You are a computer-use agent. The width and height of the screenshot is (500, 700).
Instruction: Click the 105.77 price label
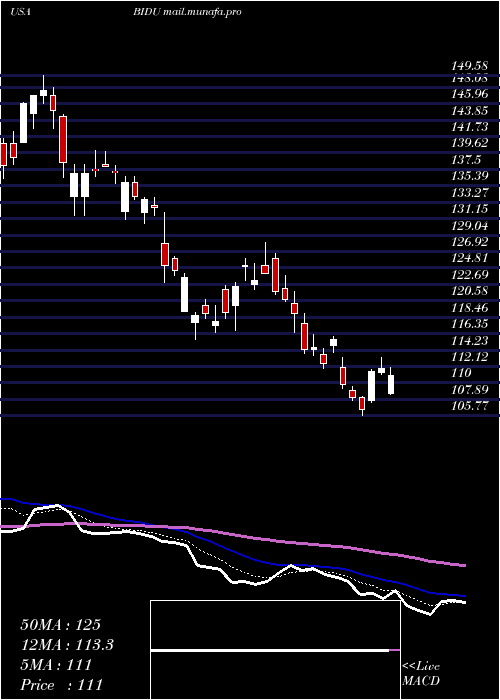click(470, 406)
